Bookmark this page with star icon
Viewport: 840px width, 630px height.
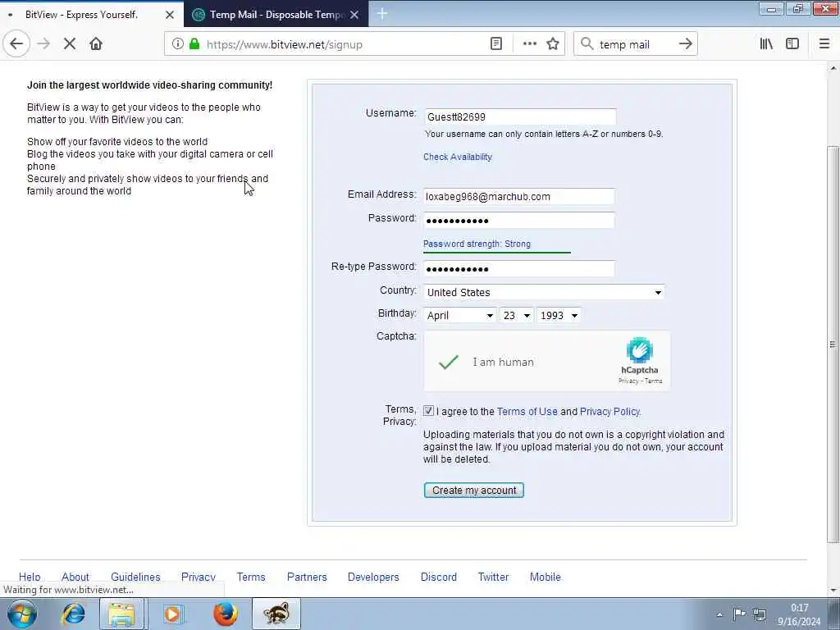click(x=553, y=44)
